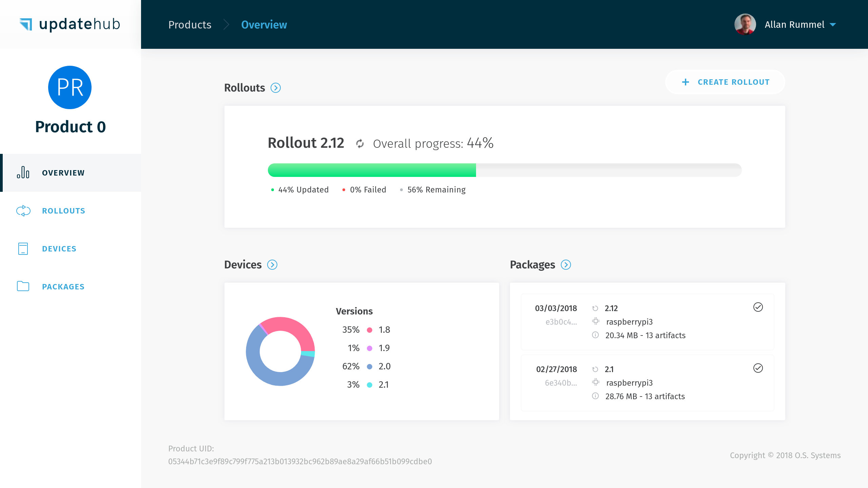Image resolution: width=868 pixels, height=488 pixels.
Task: Click the chip icon next to raspberrypi3
Action: 595,321
